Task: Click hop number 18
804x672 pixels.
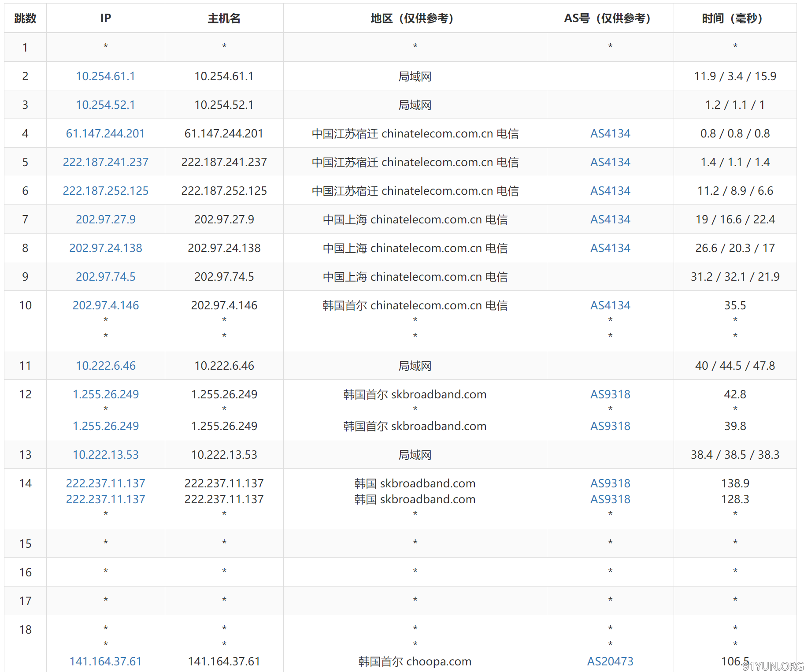Action: pos(25,630)
